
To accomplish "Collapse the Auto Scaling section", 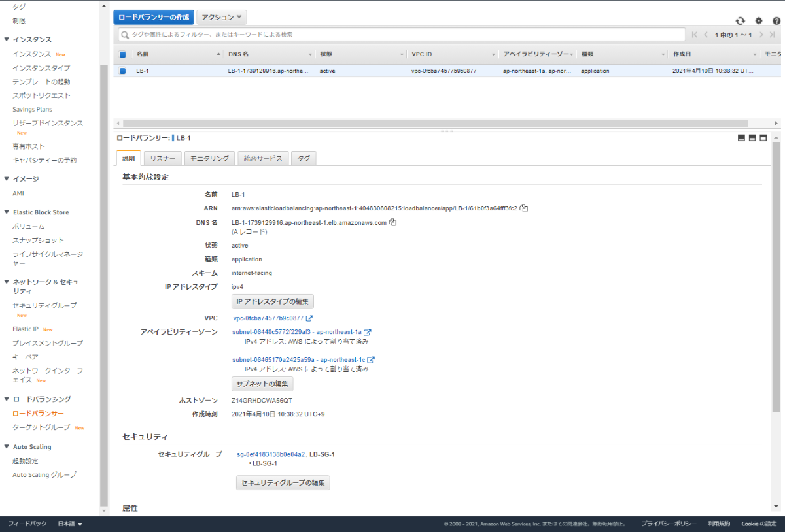I will [x=7, y=447].
